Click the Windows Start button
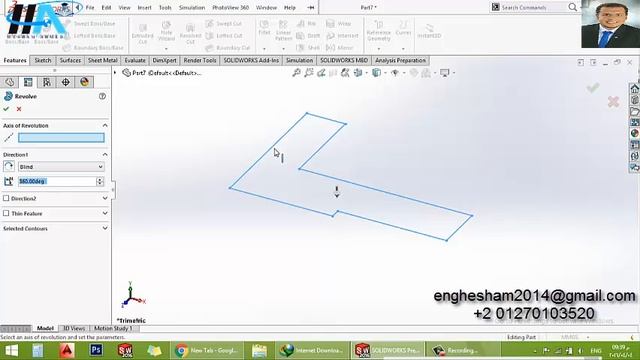 coord(11,350)
